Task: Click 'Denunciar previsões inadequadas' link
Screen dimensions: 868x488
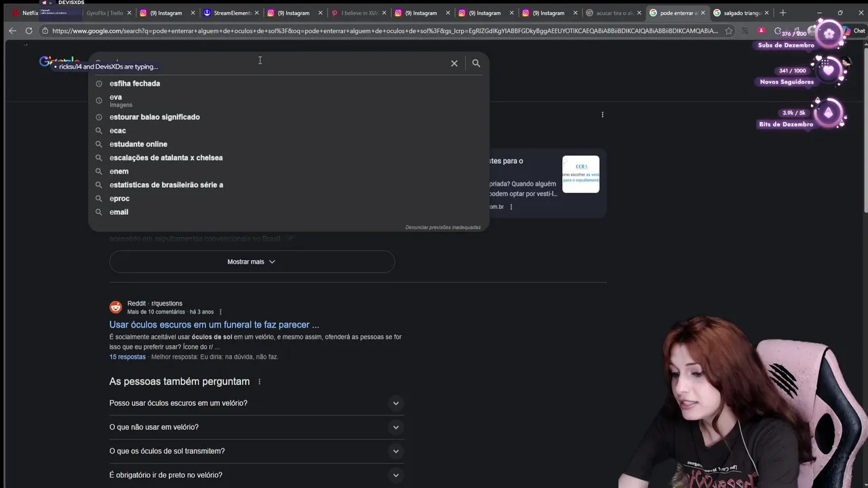Action: click(443, 227)
